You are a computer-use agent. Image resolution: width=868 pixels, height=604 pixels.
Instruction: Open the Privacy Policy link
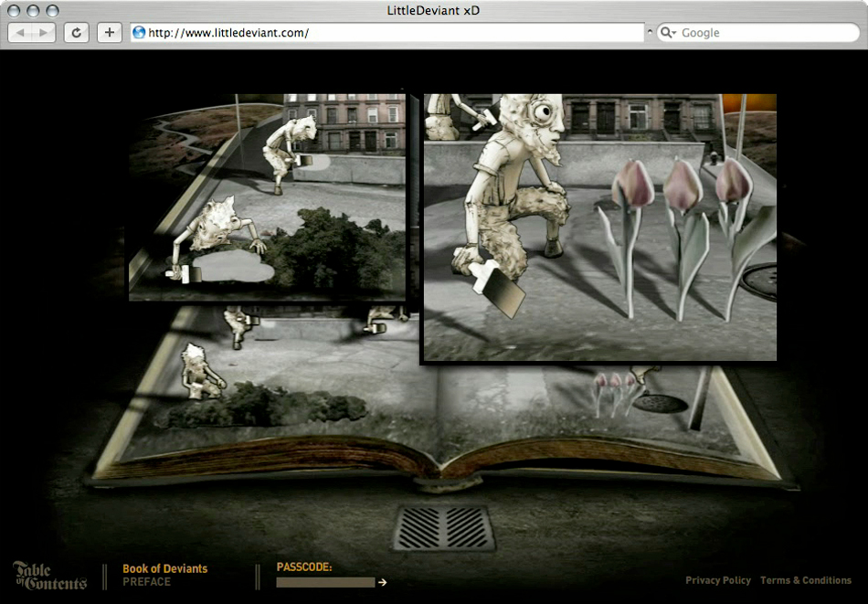718,580
